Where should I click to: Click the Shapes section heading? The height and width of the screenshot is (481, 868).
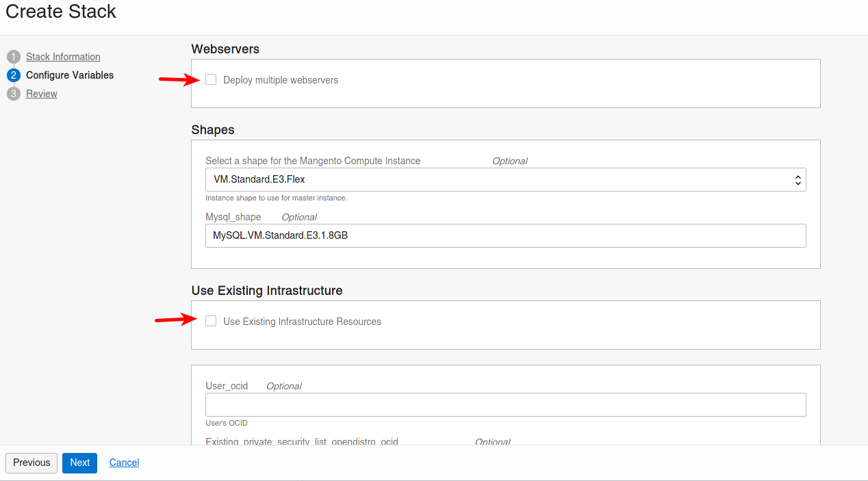tap(213, 130)
